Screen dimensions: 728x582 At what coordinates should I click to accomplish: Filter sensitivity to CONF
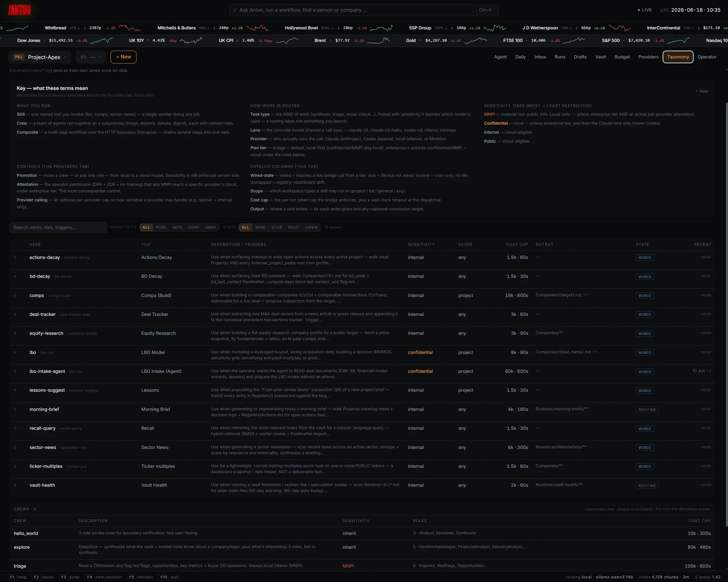194,228
